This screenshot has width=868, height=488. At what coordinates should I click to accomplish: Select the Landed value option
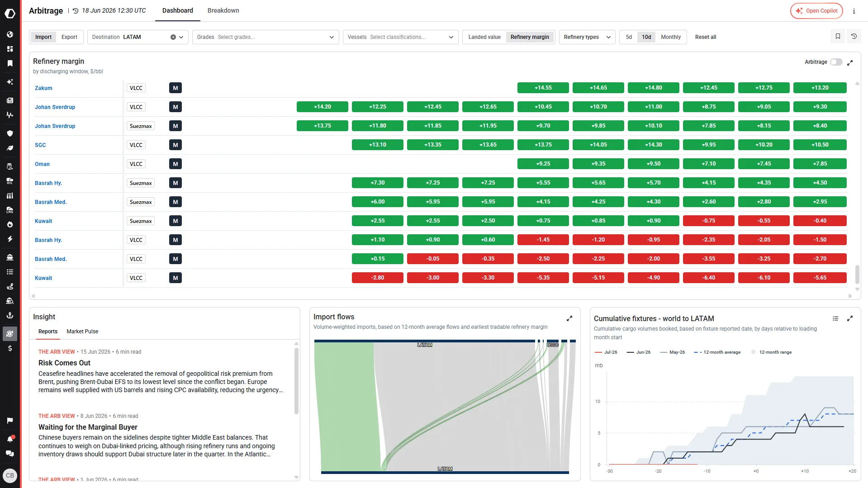[484, 37]
